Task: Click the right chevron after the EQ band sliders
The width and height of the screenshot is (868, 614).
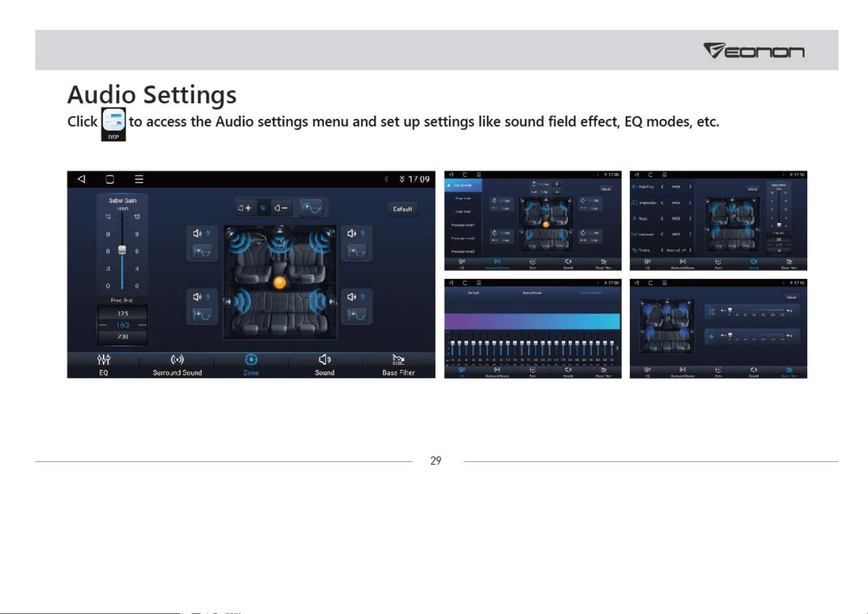Action: 617,348
